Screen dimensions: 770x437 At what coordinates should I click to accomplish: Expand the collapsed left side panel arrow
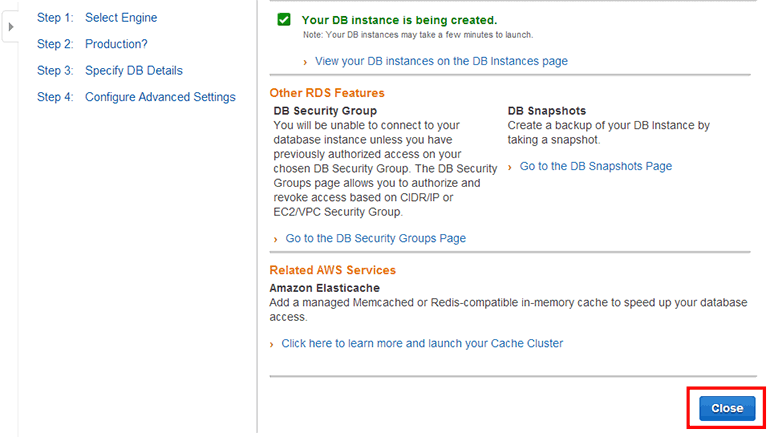11,27
